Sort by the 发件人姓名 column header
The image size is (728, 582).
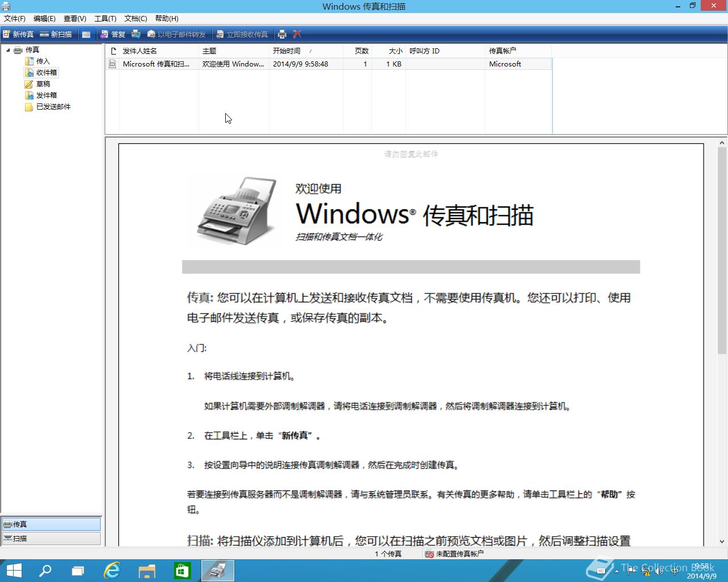click(x=159, y=51)
